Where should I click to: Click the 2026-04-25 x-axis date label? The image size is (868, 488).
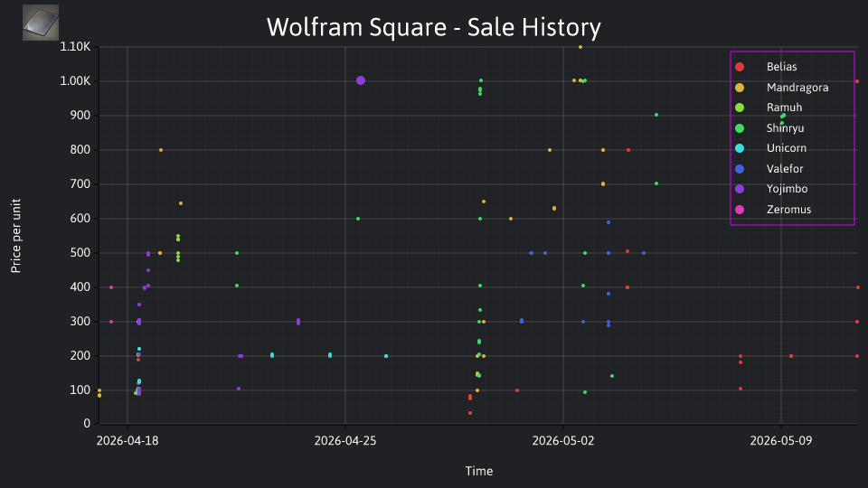click(x=344, y=440)
